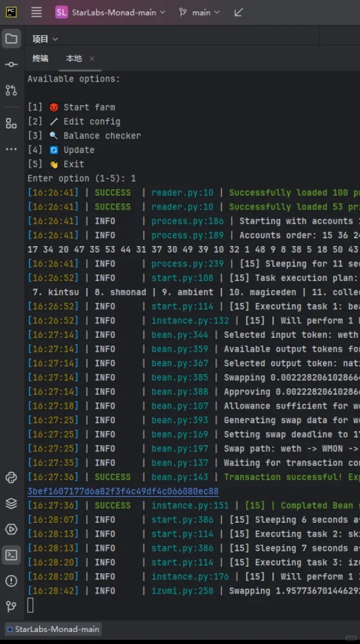Viewport: 360px width, 644px height.
Task: Open the hamburger main menu
Action: pyautogui.click(x=37, y=13)
